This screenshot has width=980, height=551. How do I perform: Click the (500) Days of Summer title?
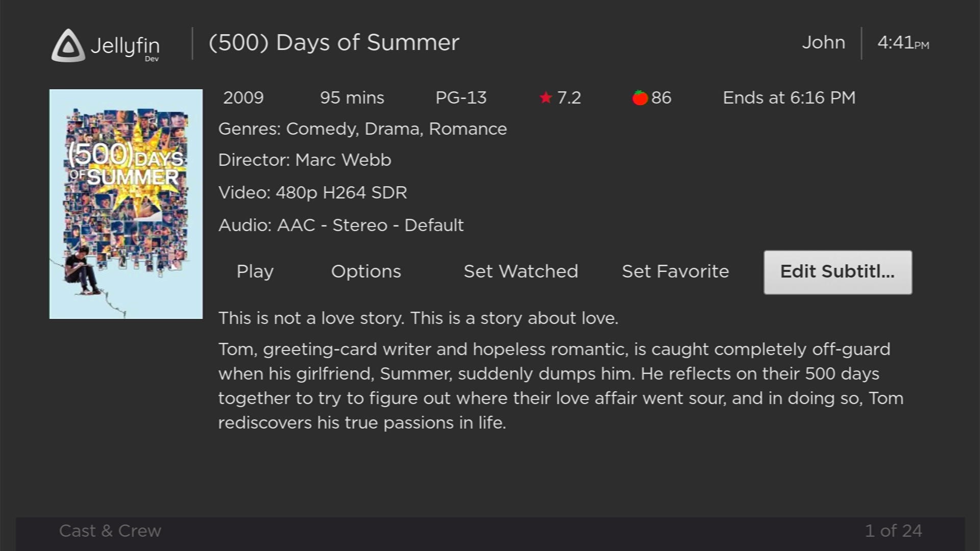pos(334,42)
